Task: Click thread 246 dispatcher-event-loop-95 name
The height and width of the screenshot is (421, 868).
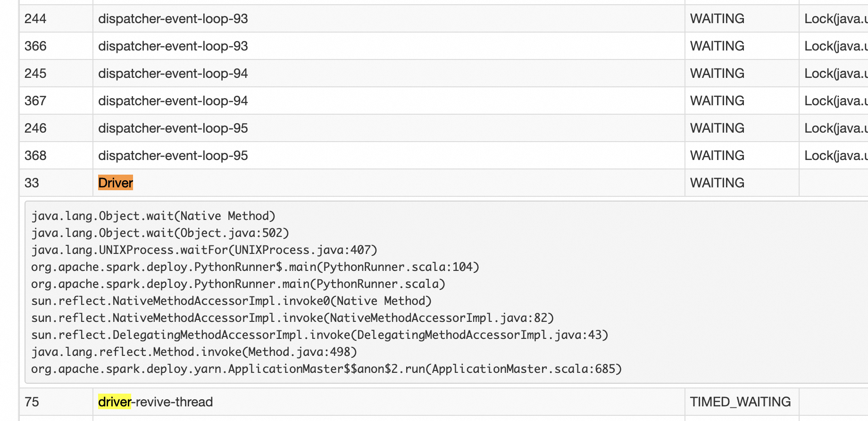Action: (x=173, y=128)
